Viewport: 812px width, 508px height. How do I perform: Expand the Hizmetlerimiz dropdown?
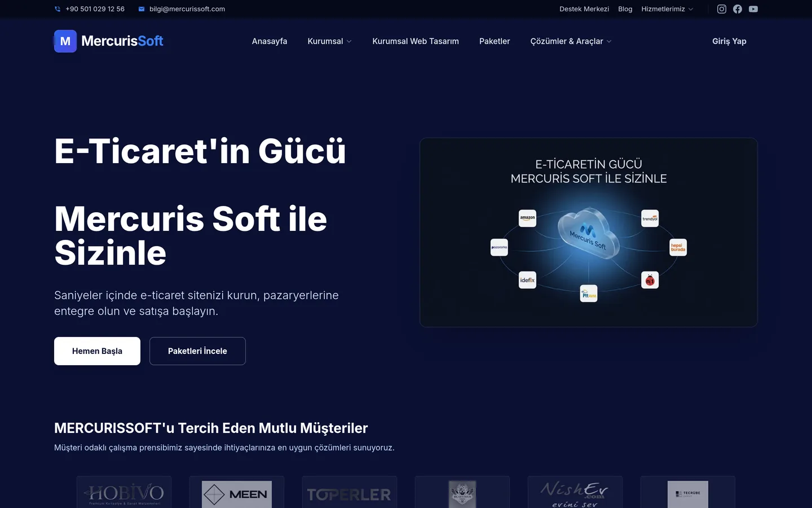[x=667, y=9]
